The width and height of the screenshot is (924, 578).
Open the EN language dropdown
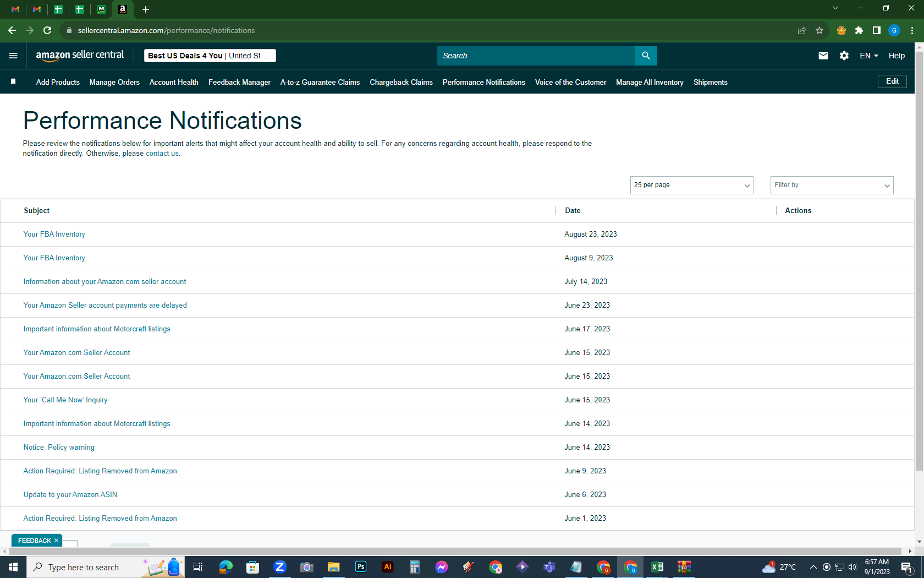(x=869, y=56)
